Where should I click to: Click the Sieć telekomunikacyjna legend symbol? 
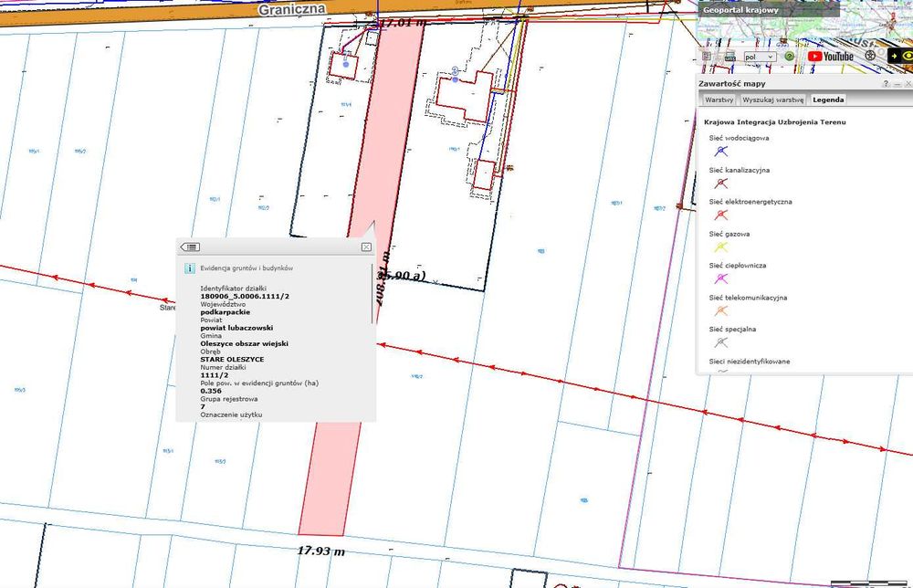(721, 310)
